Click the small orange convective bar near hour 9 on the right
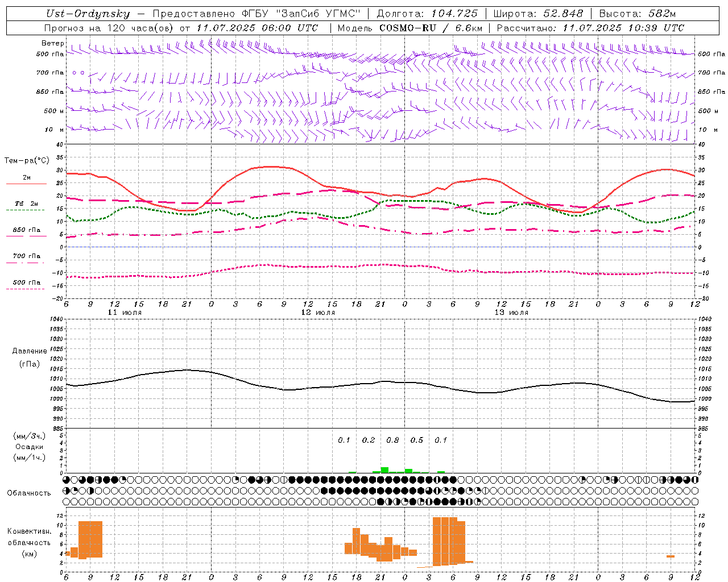728x582 pixels. click(671, 556)
